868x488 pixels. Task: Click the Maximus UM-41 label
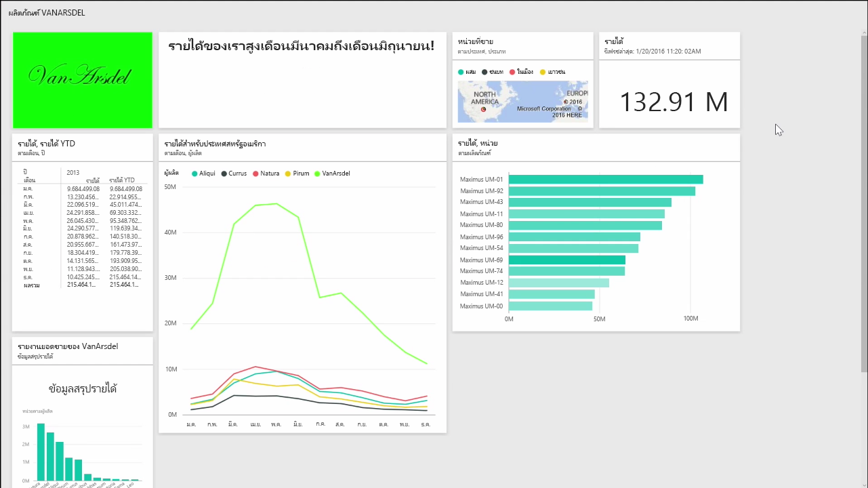click(x=481, y=294)
